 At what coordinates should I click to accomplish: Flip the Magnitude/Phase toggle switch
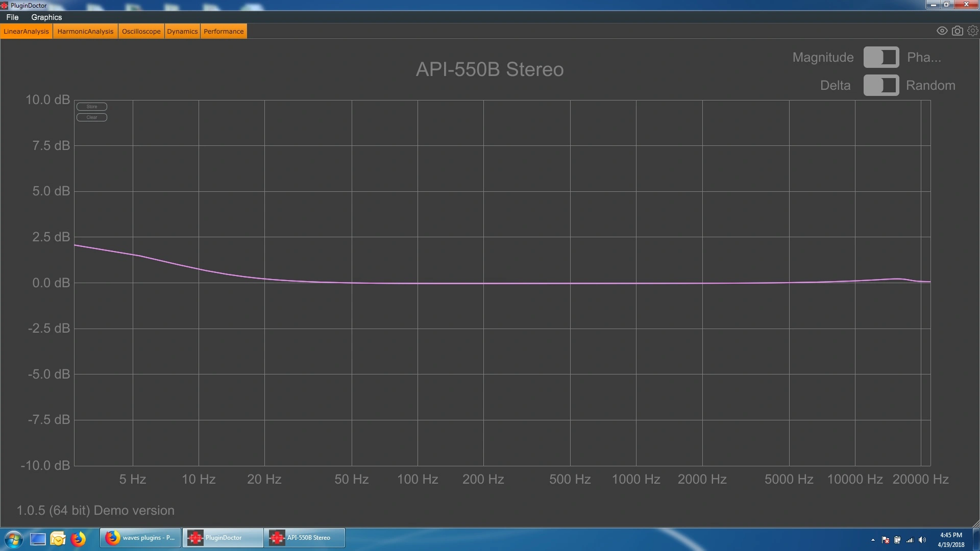point(881,57)
